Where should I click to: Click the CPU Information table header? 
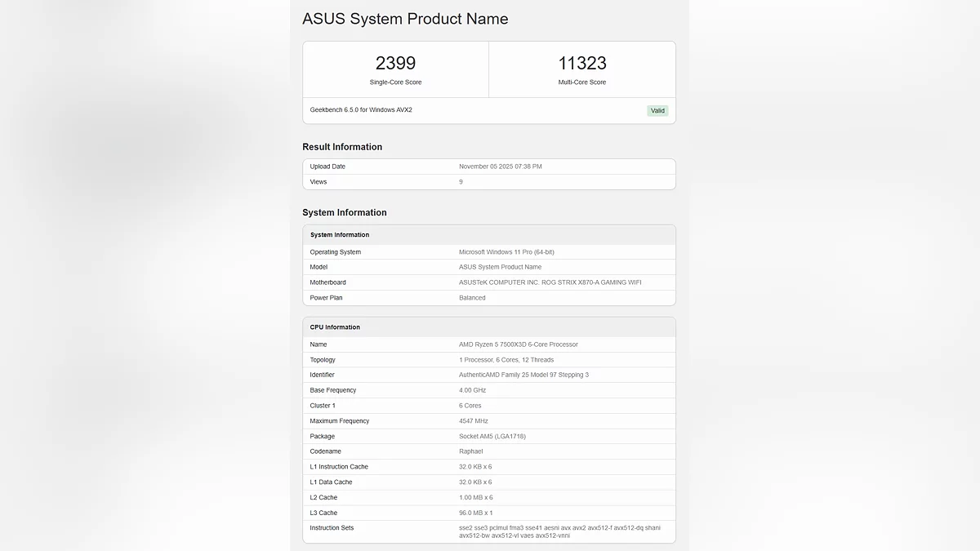pos(335,327)
